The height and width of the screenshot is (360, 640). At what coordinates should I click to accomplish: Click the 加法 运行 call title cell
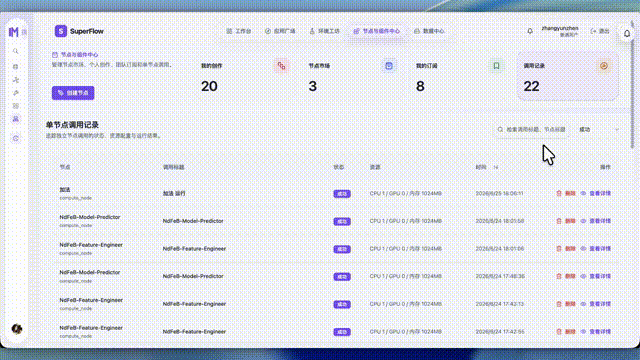(174, 193)
